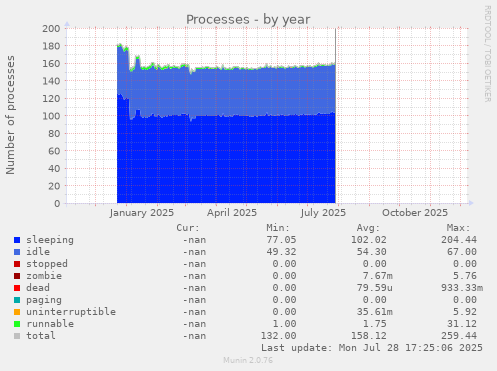
Task: Click uninterruptible max value 5.92
Action: coord(465,312)
